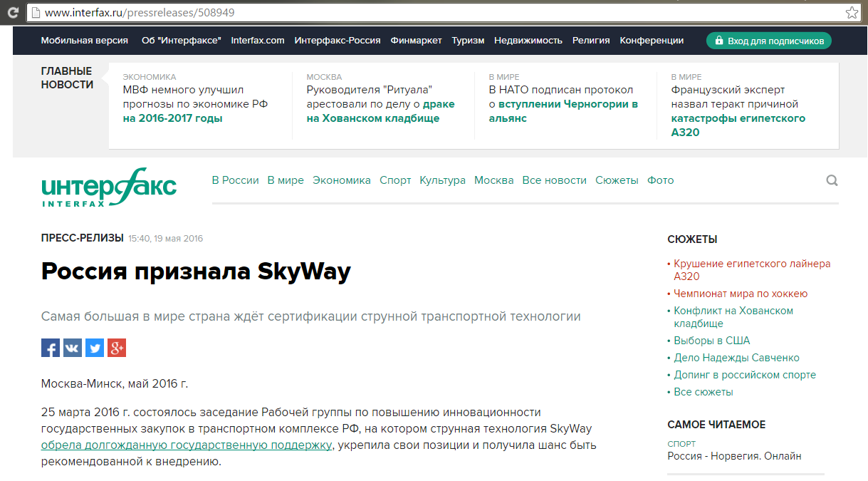Go to the Туризм section
Screen dimensions: 868x481
point(468,41)
